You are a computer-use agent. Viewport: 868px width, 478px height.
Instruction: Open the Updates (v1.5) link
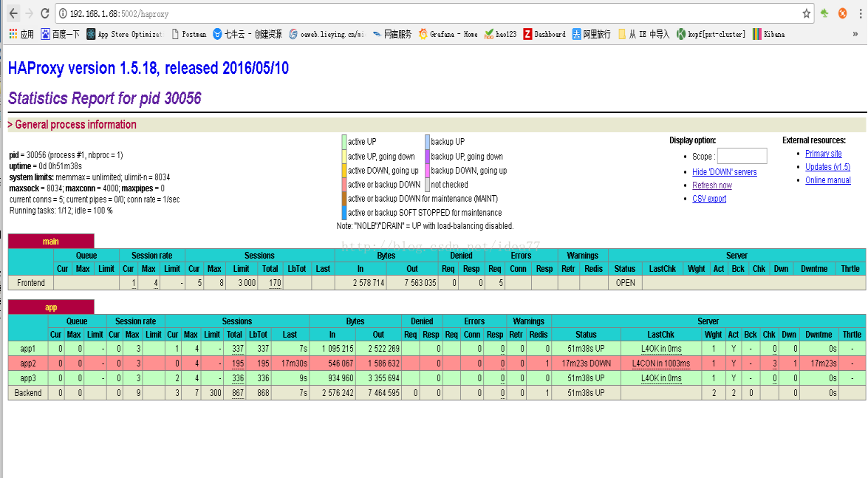(827, 167)
